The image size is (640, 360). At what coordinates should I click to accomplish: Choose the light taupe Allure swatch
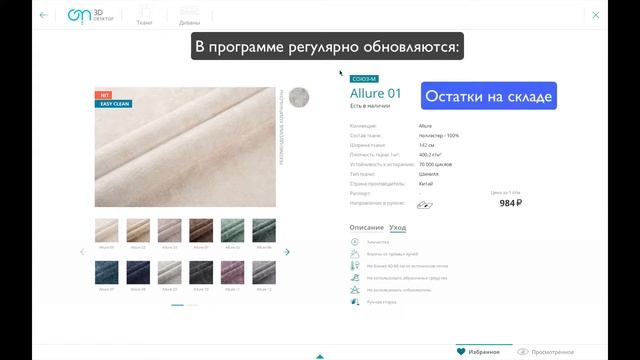[x=169, y=230]
